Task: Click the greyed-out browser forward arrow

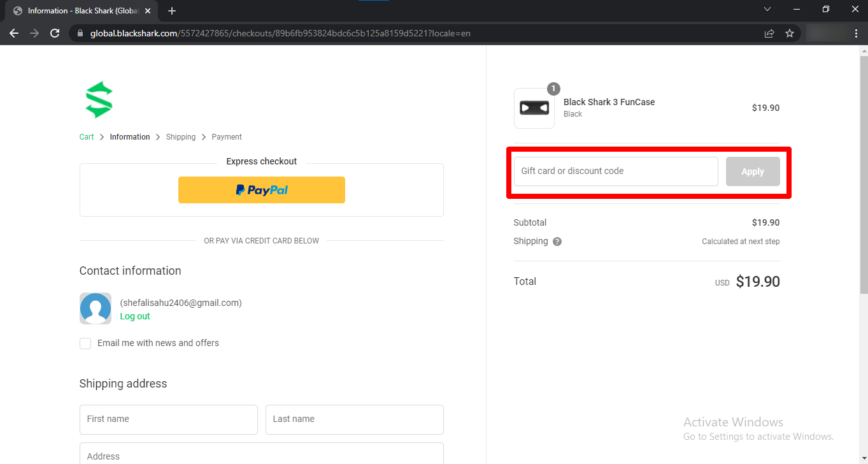Action: 34,33
